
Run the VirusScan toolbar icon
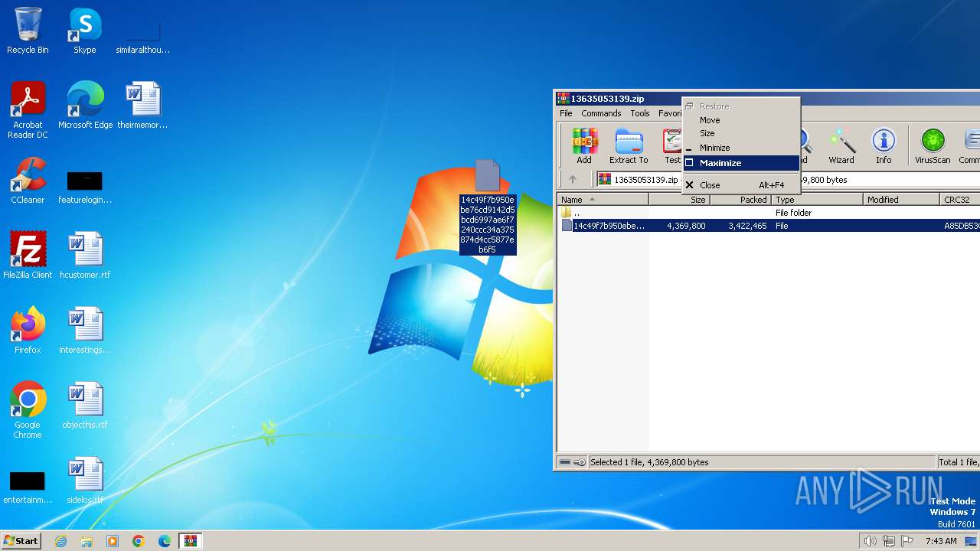[x=932, y=146]
